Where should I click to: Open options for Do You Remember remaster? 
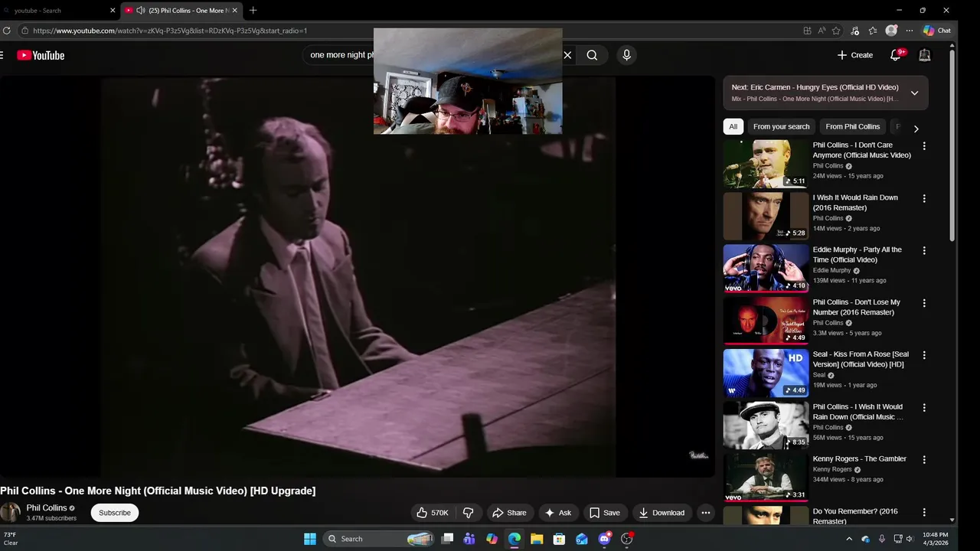pyautogui.click(x=924, y=513)
